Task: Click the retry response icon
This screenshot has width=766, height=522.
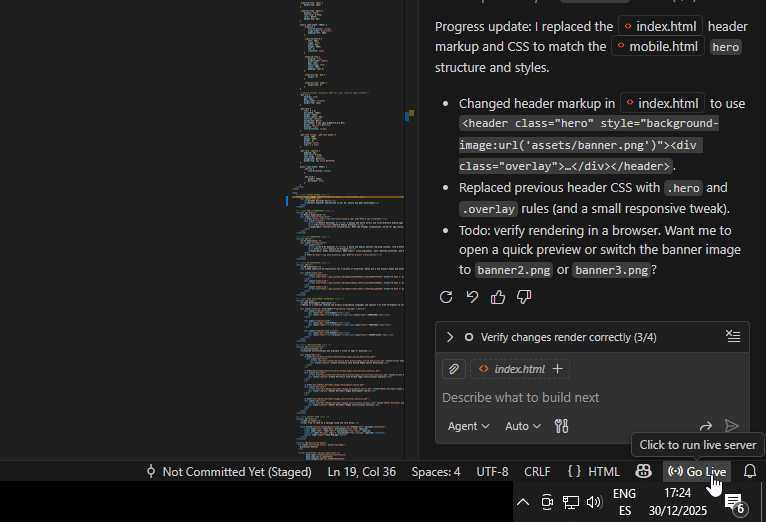Action: coord(446,297)
